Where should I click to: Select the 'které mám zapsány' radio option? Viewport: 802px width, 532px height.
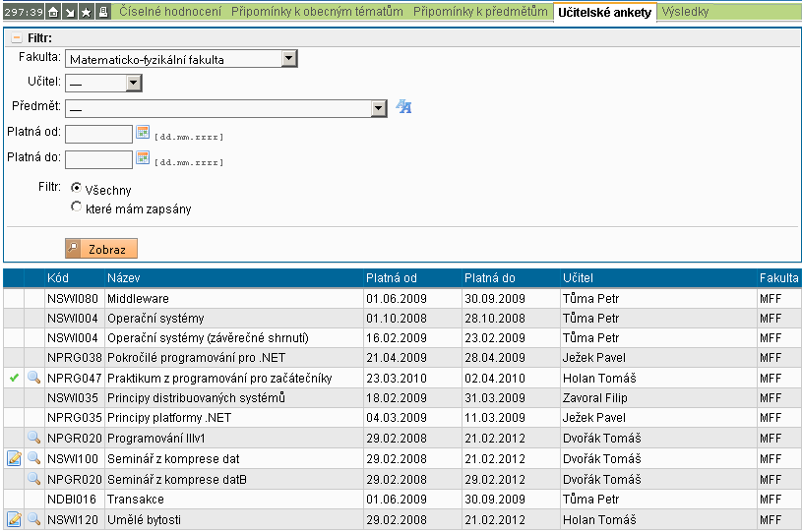77,207
